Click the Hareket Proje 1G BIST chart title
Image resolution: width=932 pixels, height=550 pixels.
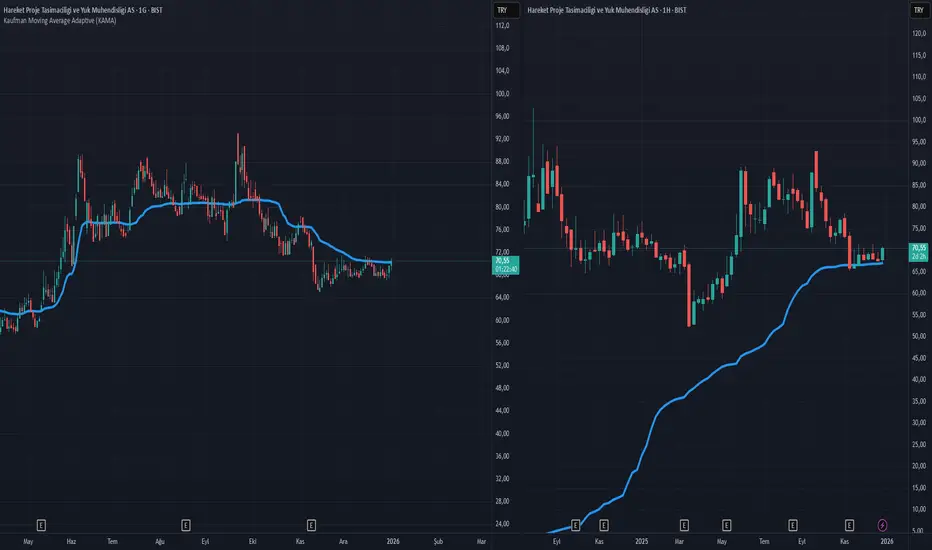(83, 10)
